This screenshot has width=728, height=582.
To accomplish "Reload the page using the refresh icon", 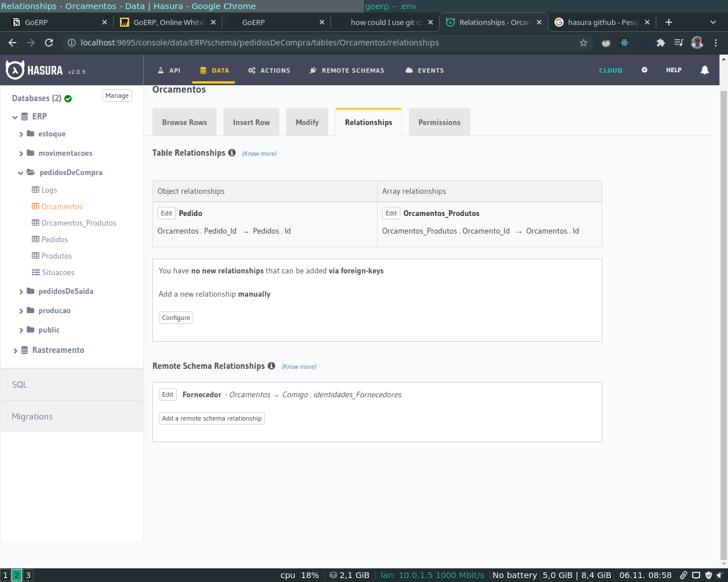I will point(48,42).
